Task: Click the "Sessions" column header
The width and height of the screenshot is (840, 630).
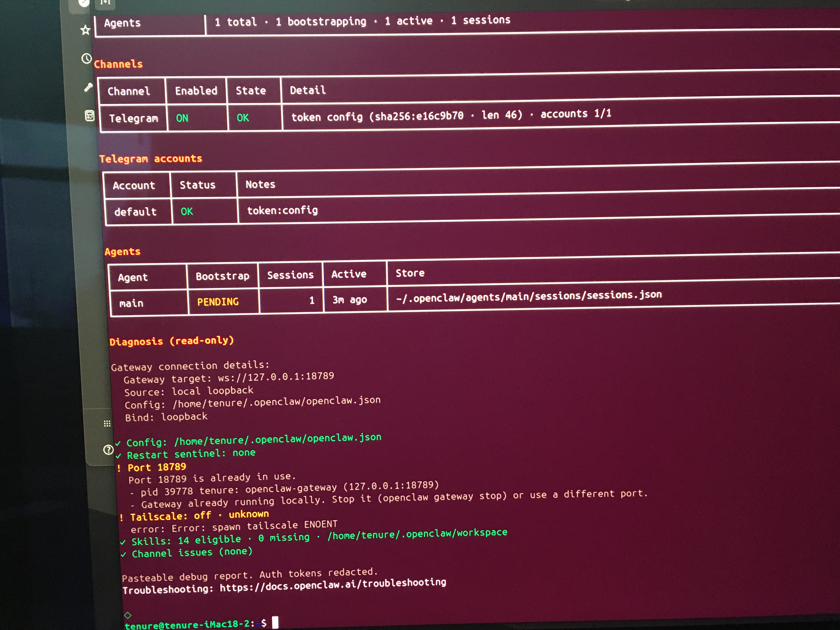Action: (290, 275)
